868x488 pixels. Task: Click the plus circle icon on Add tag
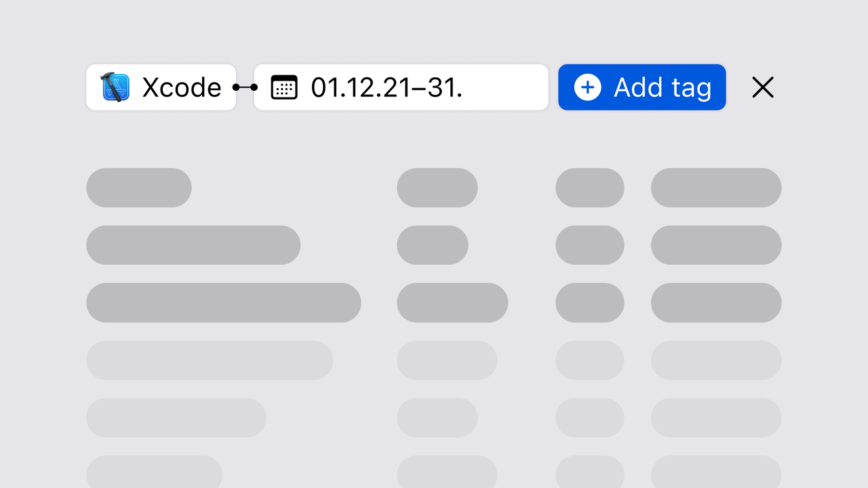[x=588, y=87]
